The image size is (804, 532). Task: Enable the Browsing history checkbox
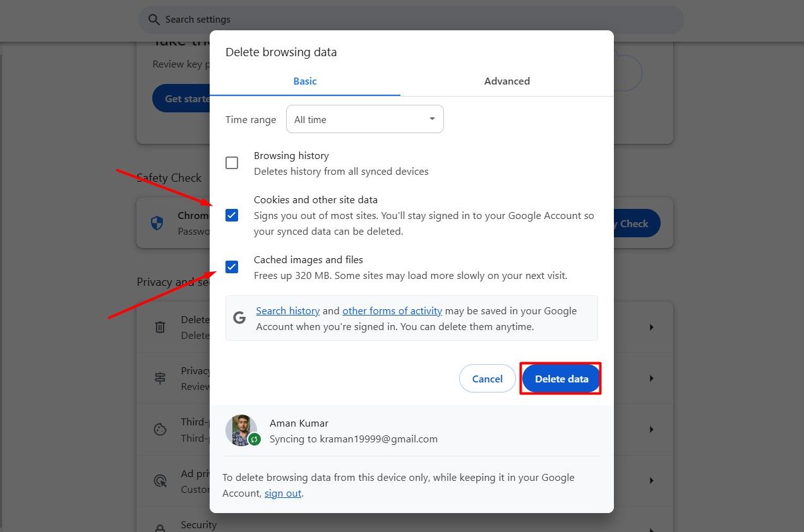pyautogui.click(x=232, y=162)
